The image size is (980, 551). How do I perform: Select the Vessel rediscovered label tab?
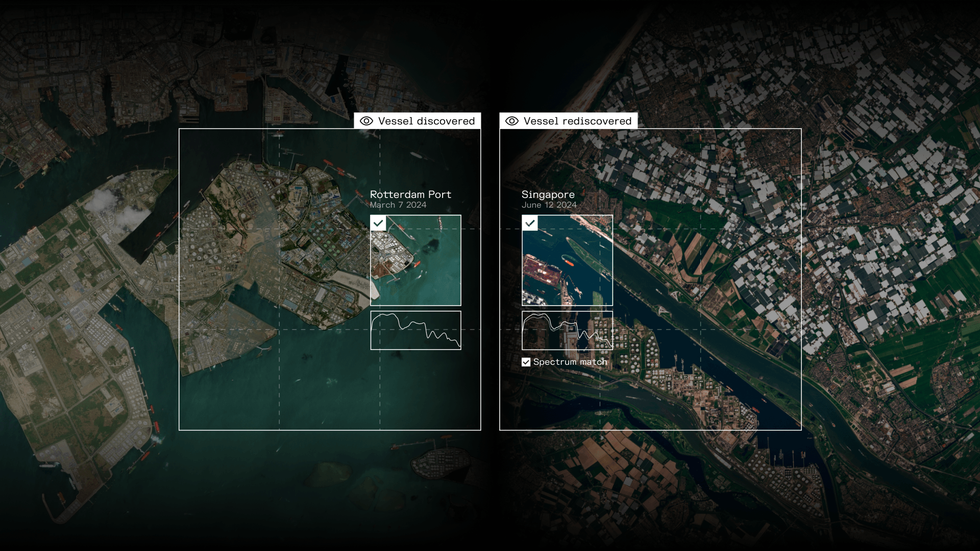click(577, 121)
